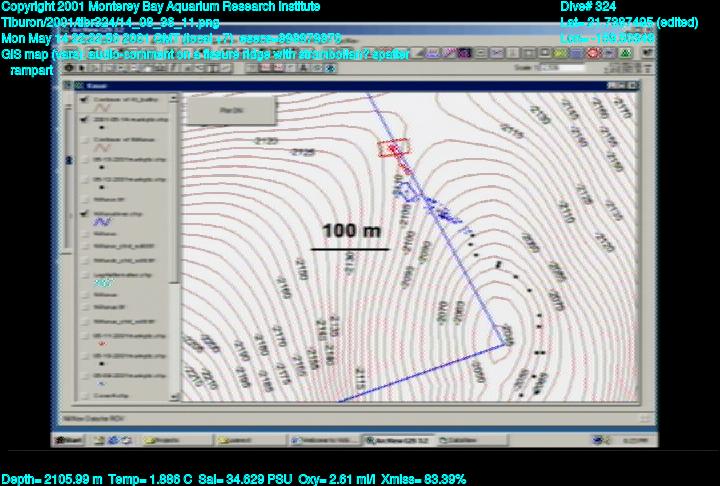Open the Windows Start button
Viewport: 720px width, 486px height.
(x=68, y=440)
